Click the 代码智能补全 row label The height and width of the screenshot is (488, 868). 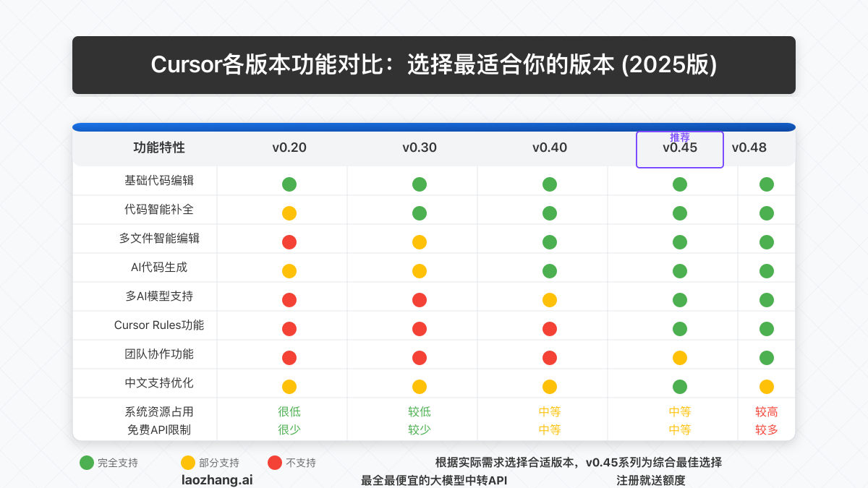[x=159, y=210]
